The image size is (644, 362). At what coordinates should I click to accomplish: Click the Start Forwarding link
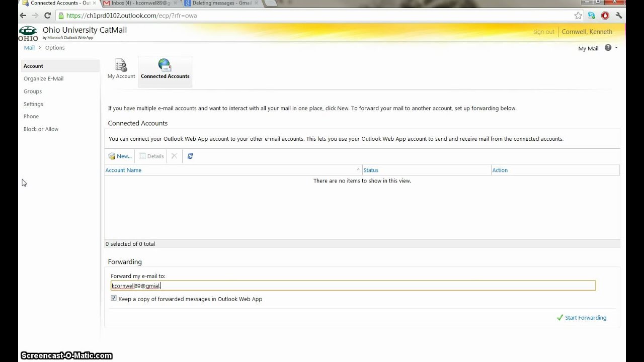coord(586,318)
